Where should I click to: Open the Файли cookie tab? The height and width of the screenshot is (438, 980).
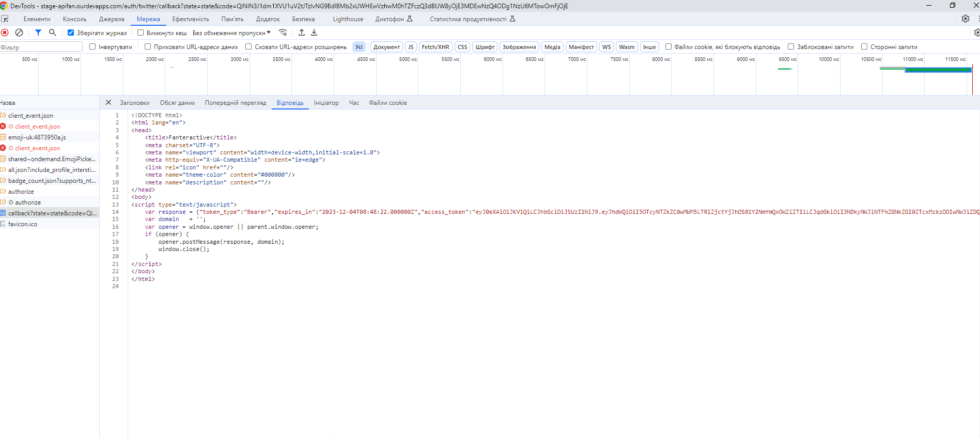(x=388, y=103)
